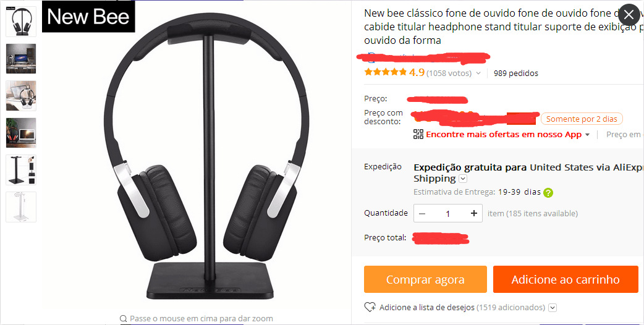Click the green delivery estimate help icon
The image size is (644, 325).
[548, 192]
